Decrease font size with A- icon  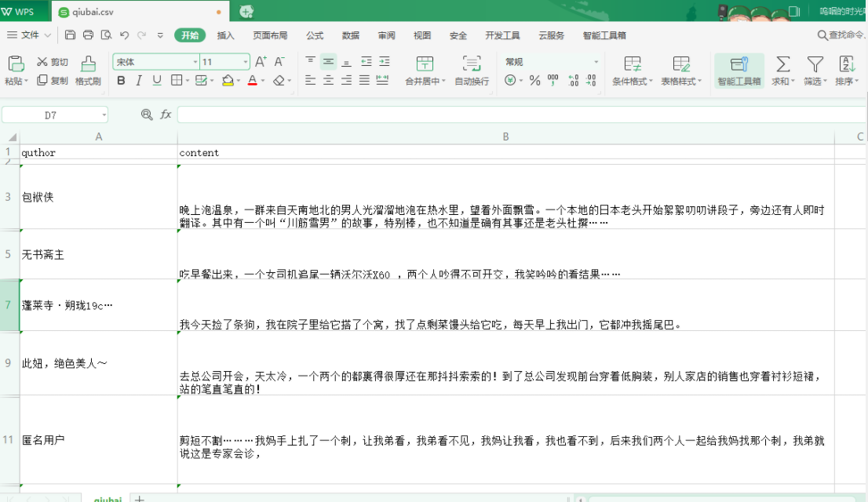(279, 61)
